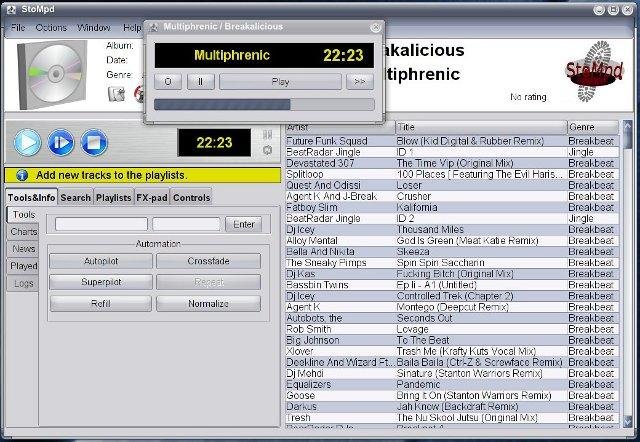This screenshot has height=442, width=640.
Task: Select Rob Smith 'Lovage' row
Action: (x=452, y=329)
